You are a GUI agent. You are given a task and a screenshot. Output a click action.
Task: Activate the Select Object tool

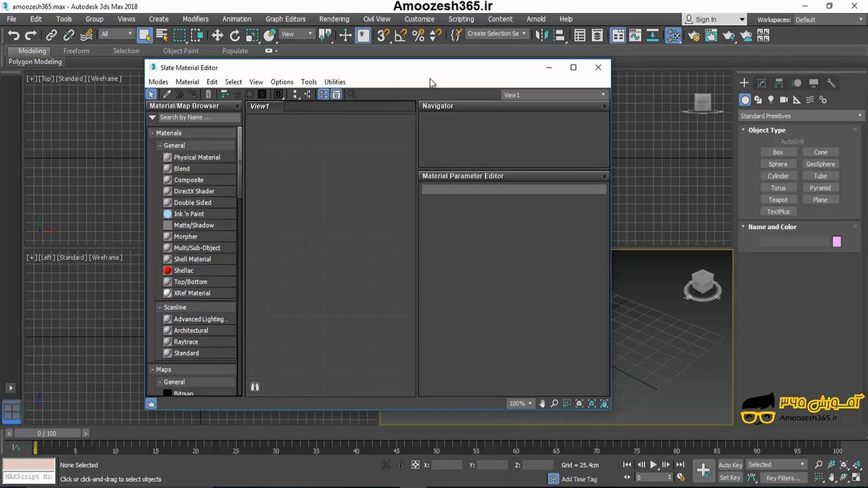pyautogui.click(x=144, y=35)
